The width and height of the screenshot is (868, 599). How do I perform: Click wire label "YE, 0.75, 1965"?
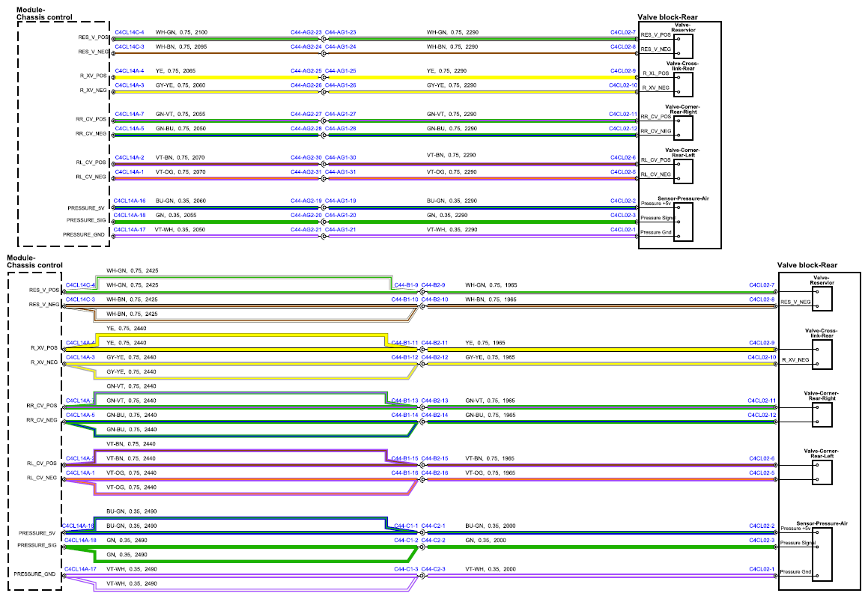[485, 343]
